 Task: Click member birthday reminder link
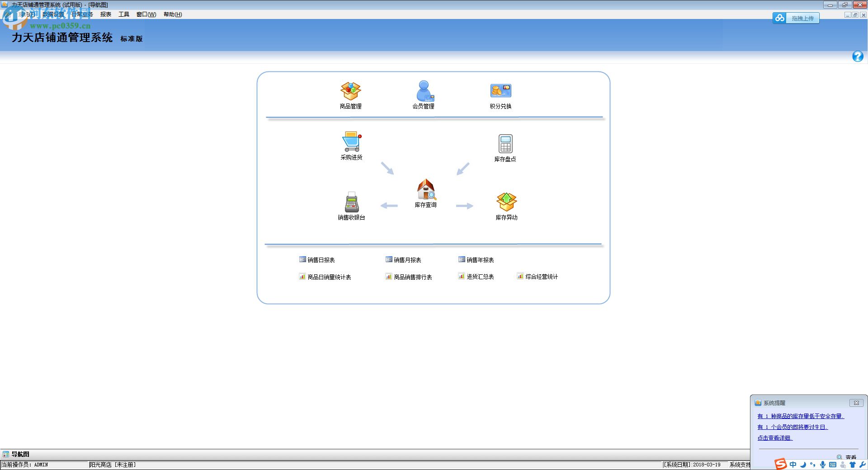[793, 427]
